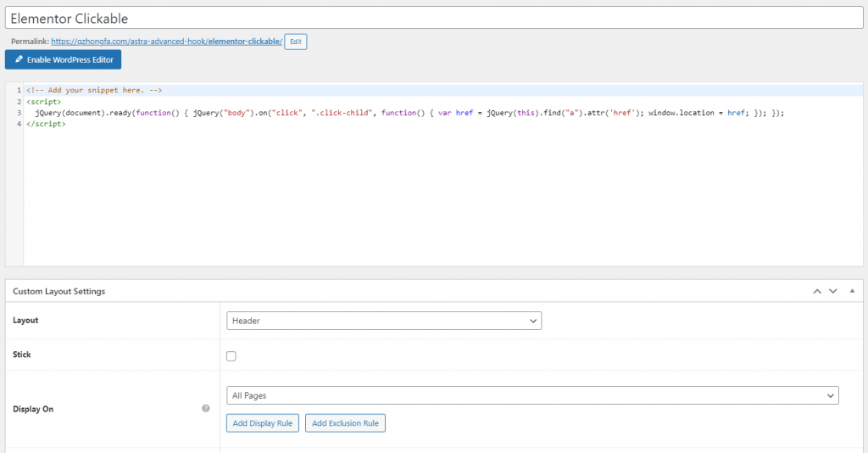Click the opening <script> tag on line 2
868x453 pixels.
point(44,102)
